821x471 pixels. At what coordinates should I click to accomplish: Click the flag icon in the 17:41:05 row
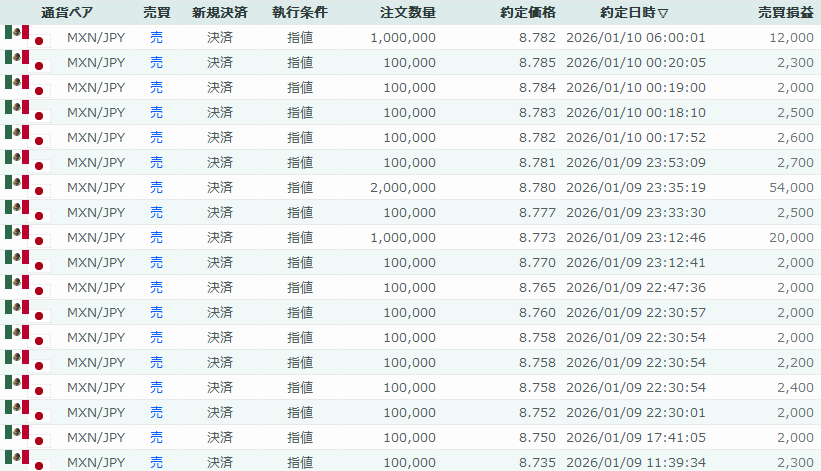click(x=27, y=437)
